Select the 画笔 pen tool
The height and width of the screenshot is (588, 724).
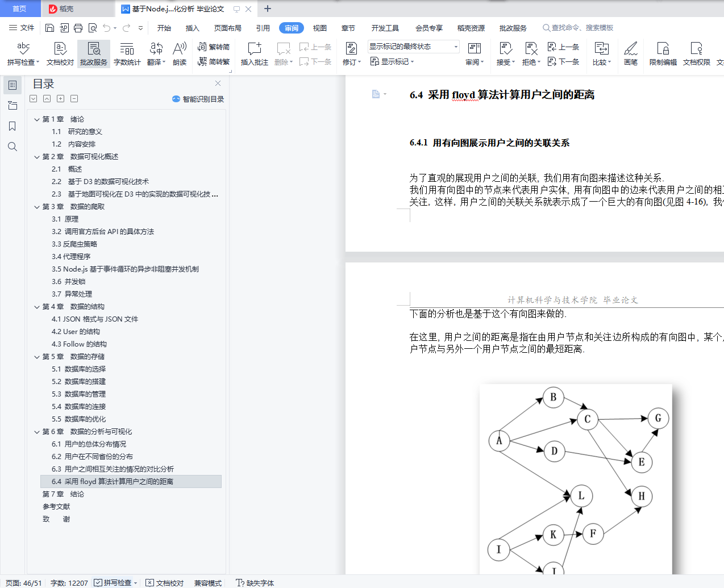pos(631,54)
